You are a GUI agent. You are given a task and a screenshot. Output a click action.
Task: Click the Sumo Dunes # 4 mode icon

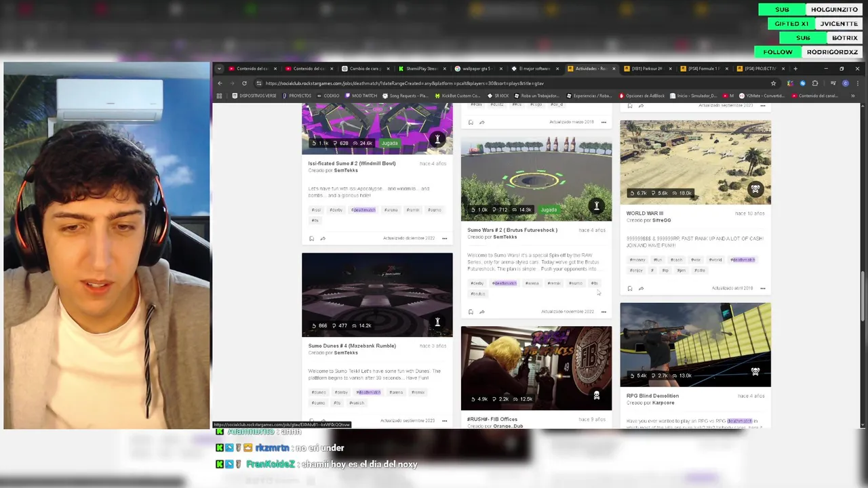point(437,322)
